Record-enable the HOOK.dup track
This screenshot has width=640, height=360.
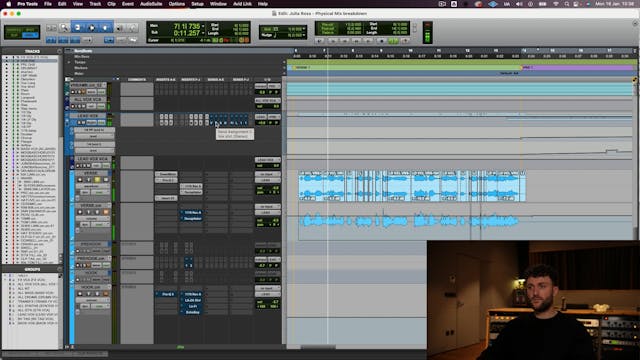(x=80, y=294)
